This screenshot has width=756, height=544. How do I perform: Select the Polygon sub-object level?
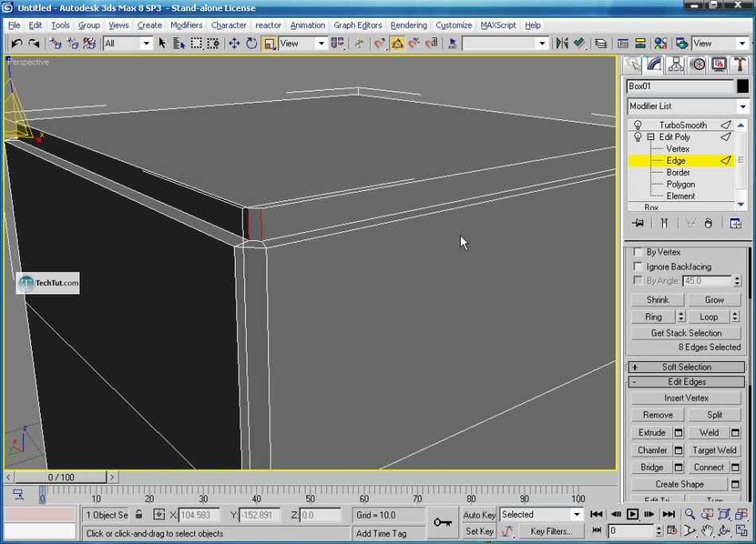[x=680, y=184]
